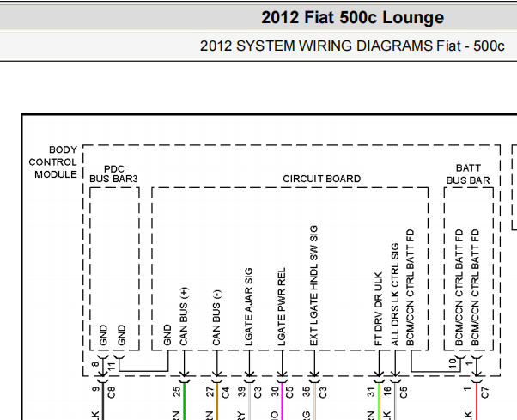Click connector label C4
Image resolution: width=517 pixels, height=420 pixels.
[226, 393]
